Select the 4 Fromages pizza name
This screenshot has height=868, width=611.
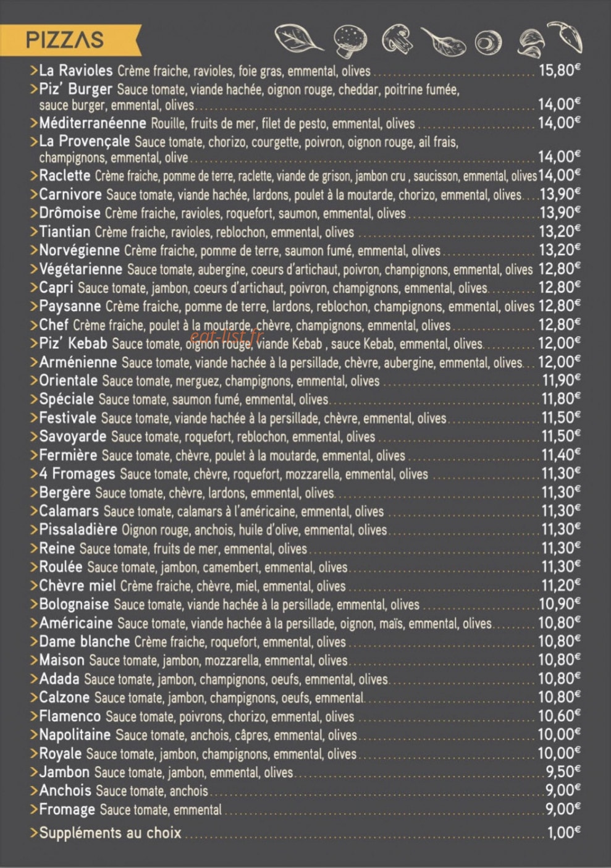(77, 474)
